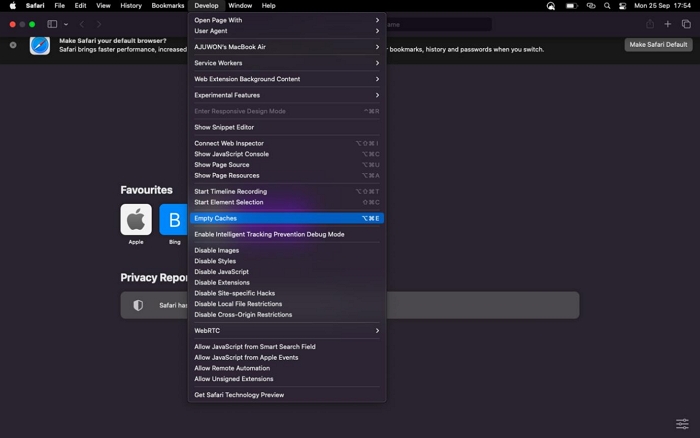700x438 pixels.
Task: Click the Privacy Report shield icon
Action: (138, 305)
